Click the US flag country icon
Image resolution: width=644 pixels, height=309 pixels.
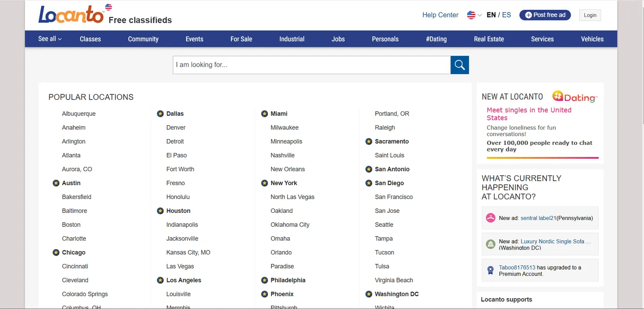[x=471, y=15]
